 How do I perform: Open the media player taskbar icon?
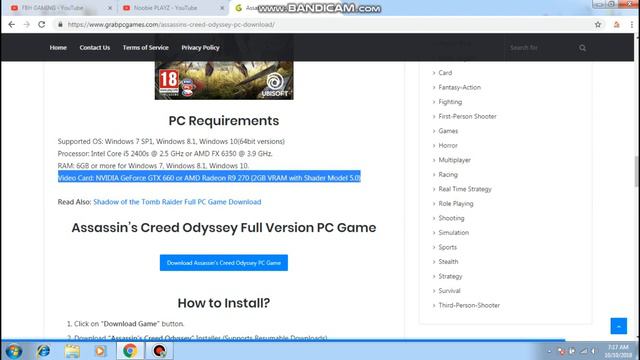[100, 351]
